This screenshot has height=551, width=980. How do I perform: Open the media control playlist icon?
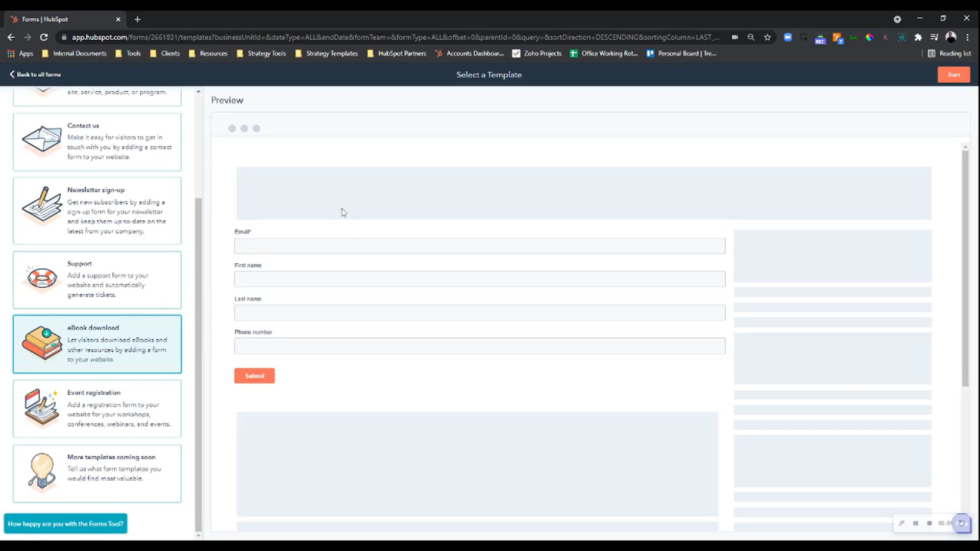[x=934, y=37]
